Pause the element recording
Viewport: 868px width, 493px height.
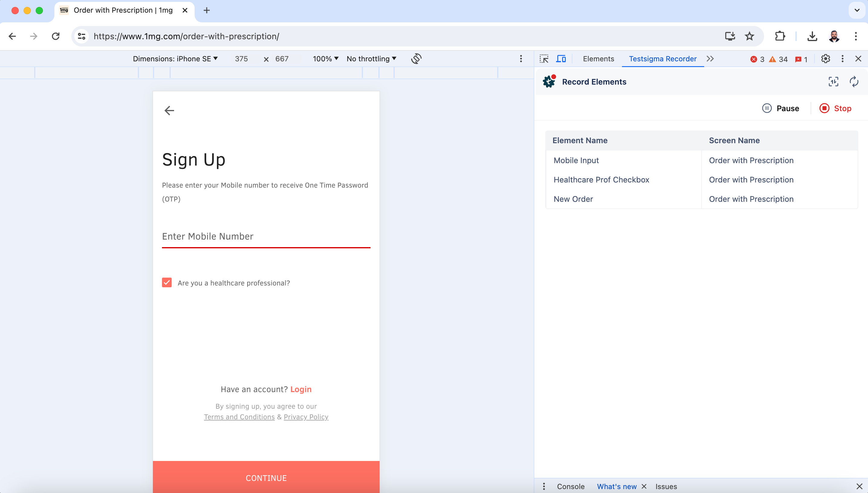click(781, 108)
